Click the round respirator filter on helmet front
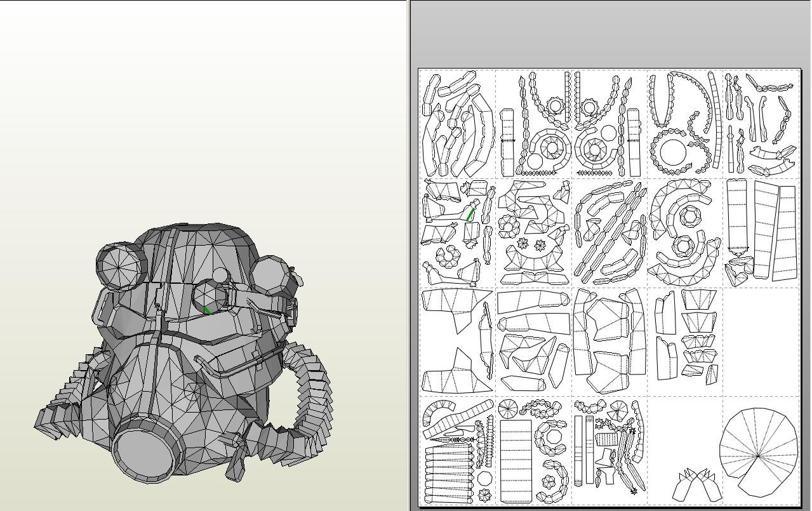This screenshot has width=812, height=511. tap(143, 449)
